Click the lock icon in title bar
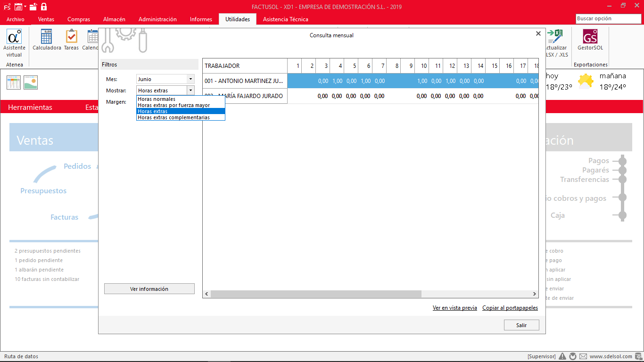This screenshot has width=644, height=362. pyautogui.click(x=44, y=7)
